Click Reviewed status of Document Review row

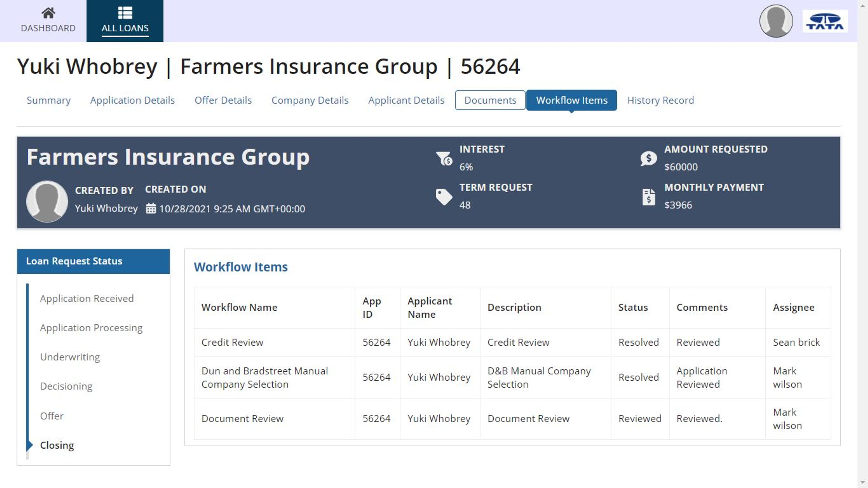[639, 419]
